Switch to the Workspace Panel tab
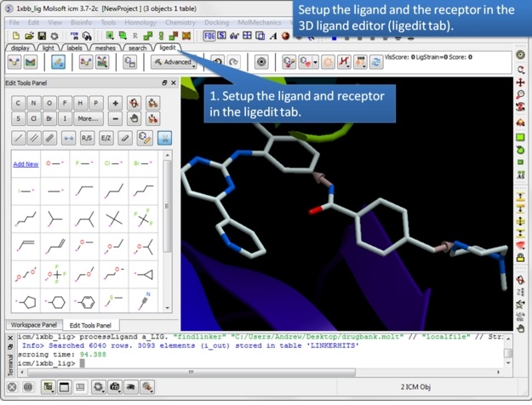This screenshot has height=405, width=532. (31, 325)
